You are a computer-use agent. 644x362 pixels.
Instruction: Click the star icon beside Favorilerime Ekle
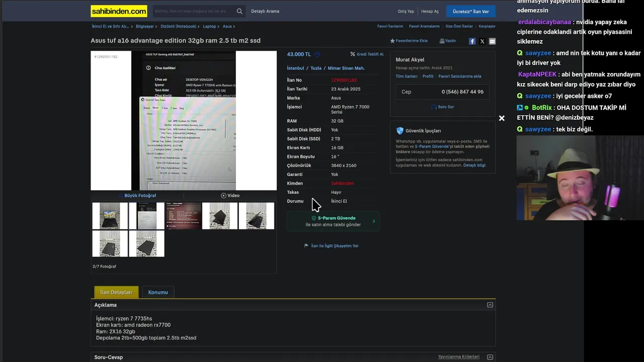(392, 41)
